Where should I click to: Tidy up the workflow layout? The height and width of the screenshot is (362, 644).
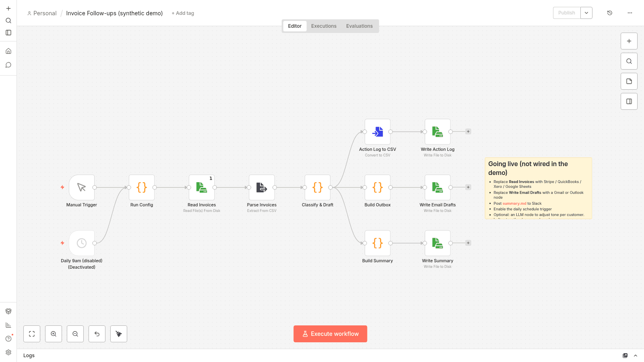coord(119,334)
